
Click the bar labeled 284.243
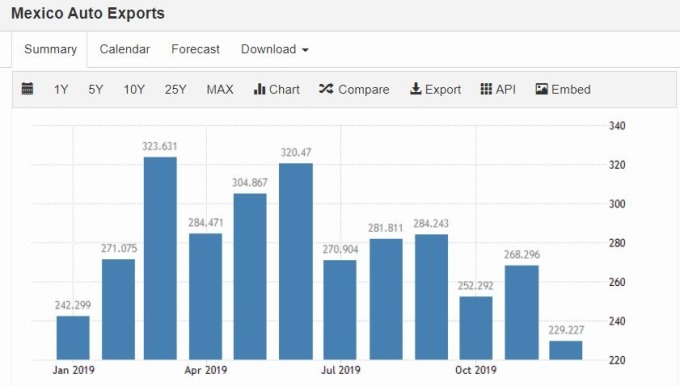click(432, 297)
